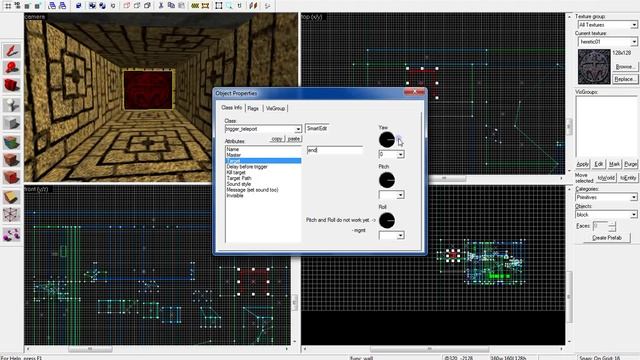640x360 pixels.
Task: Select the purple Path tool
Action: point(11,235)
